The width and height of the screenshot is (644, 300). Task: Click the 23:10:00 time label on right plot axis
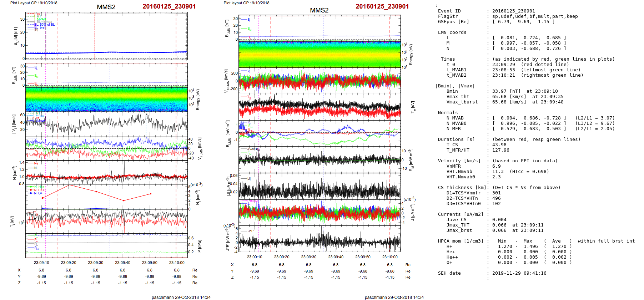390,257
